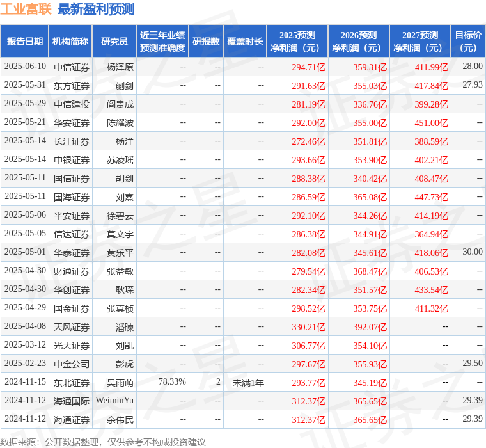Open the 中信证券 institution cell
The height and width of the screenshot is (448, 486).
[x=71, y=67]
